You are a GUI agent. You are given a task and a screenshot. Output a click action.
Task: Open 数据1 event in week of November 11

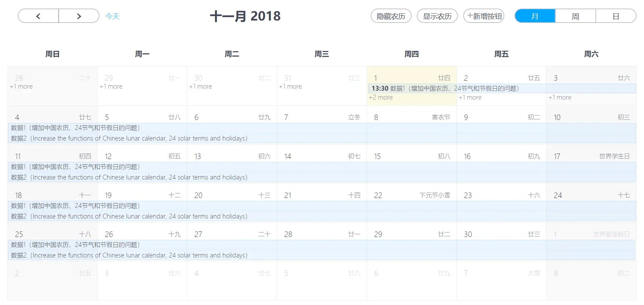322,167
